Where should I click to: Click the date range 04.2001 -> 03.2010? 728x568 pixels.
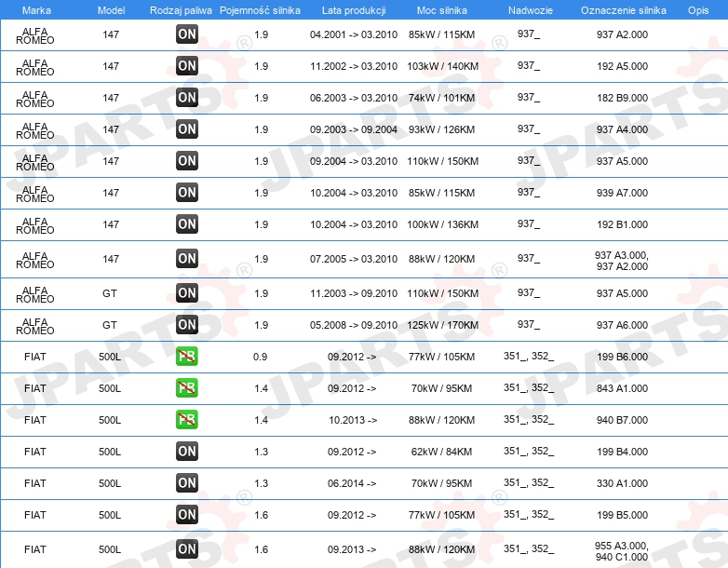[x=354, y=34]
